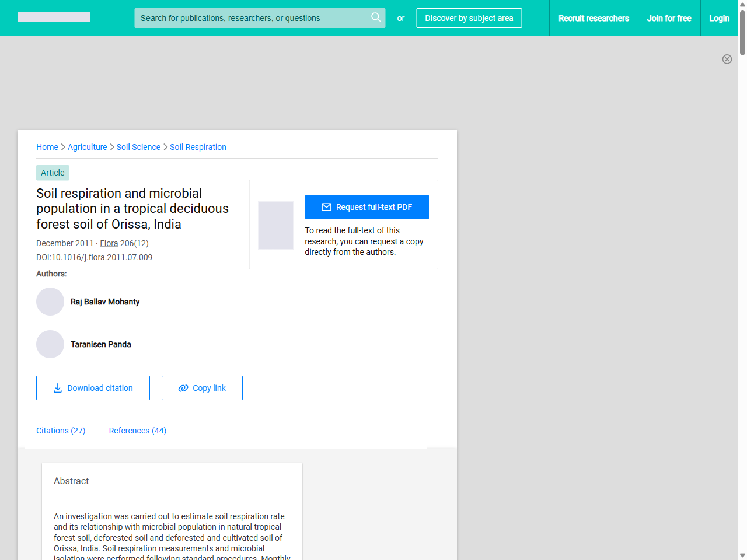Go to Login
This screenshot has width=747, height=560.
pos(719,18)
